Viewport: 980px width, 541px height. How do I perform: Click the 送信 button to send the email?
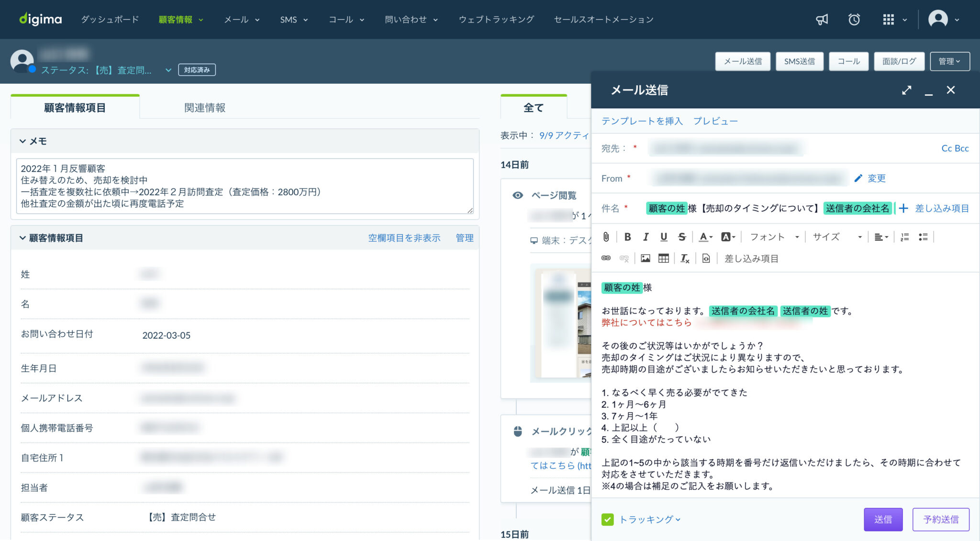(883, 519)
